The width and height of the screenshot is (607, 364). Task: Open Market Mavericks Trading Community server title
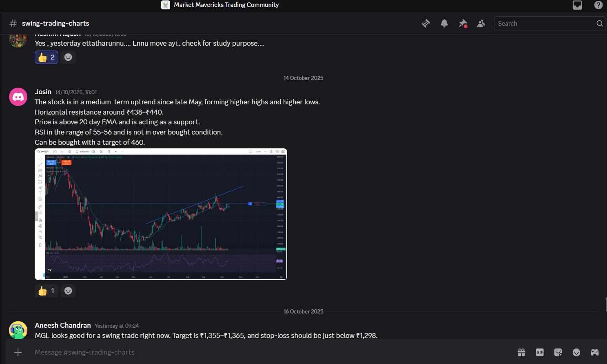226,5
